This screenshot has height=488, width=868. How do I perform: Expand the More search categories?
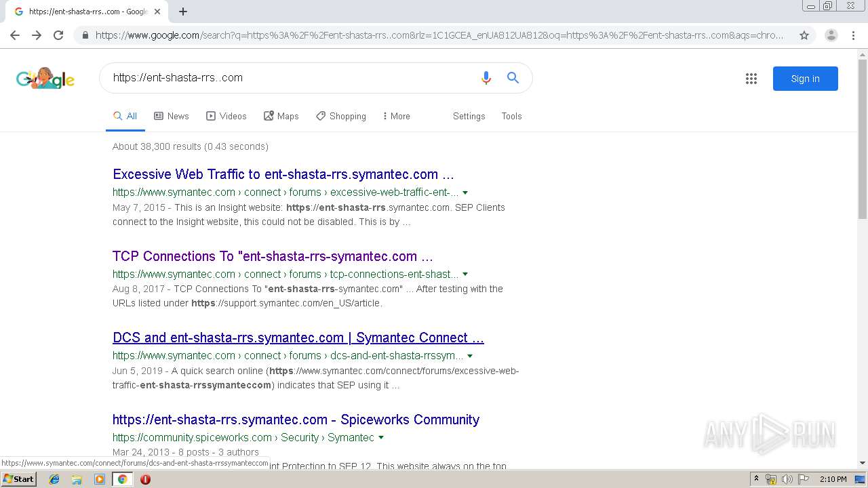[397, 116]
